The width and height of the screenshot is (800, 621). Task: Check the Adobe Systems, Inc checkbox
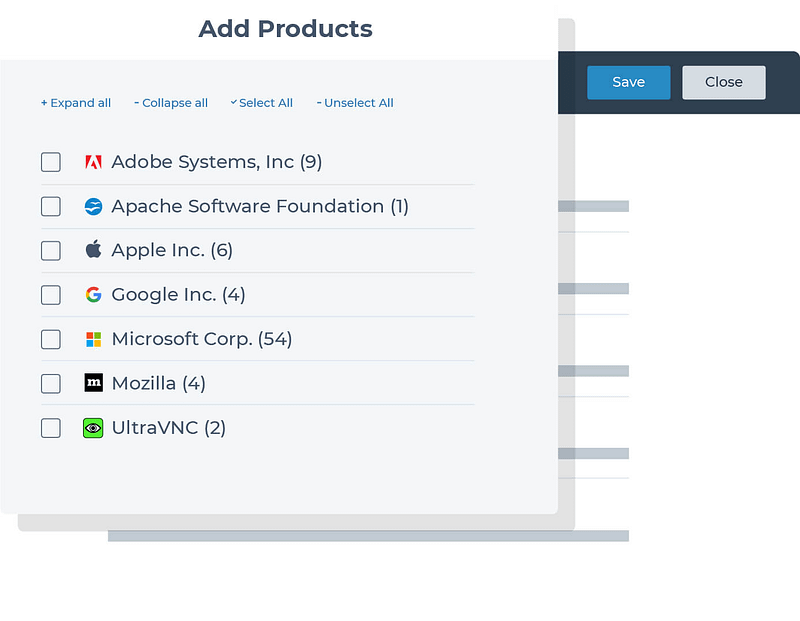[51, 162]
